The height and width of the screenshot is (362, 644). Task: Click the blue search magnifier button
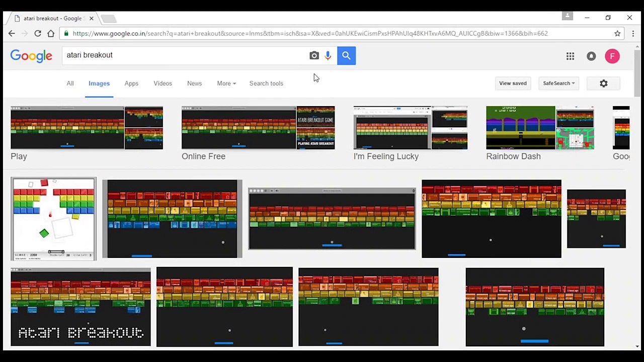(x=346, y=55)
